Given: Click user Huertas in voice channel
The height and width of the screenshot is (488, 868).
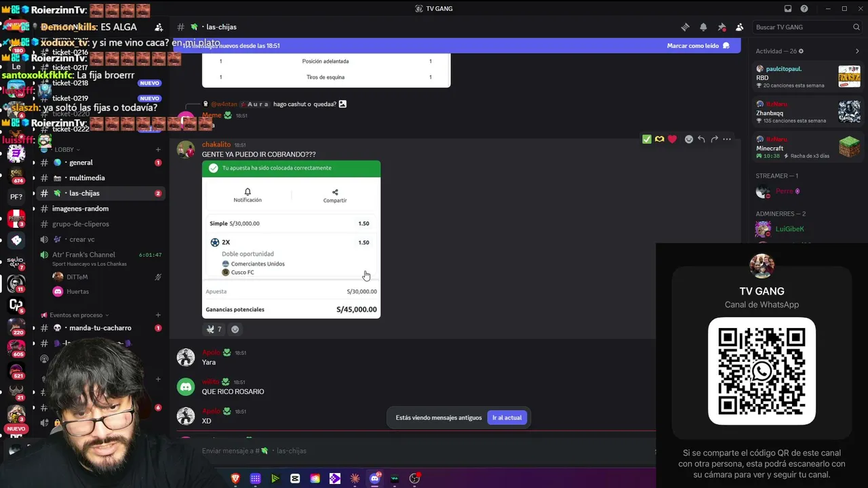Looking at the screenshot, I should point(106,291).
